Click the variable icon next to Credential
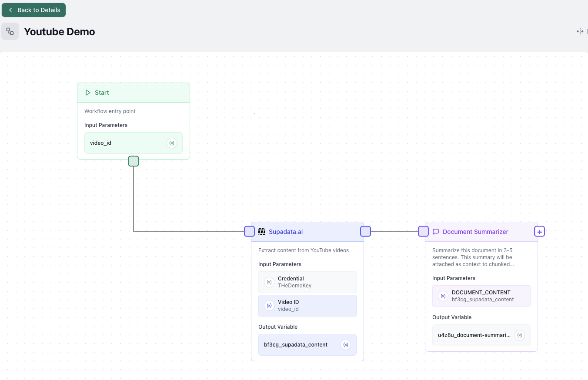This screenshot has width=588, height=380. pos(269,282)
